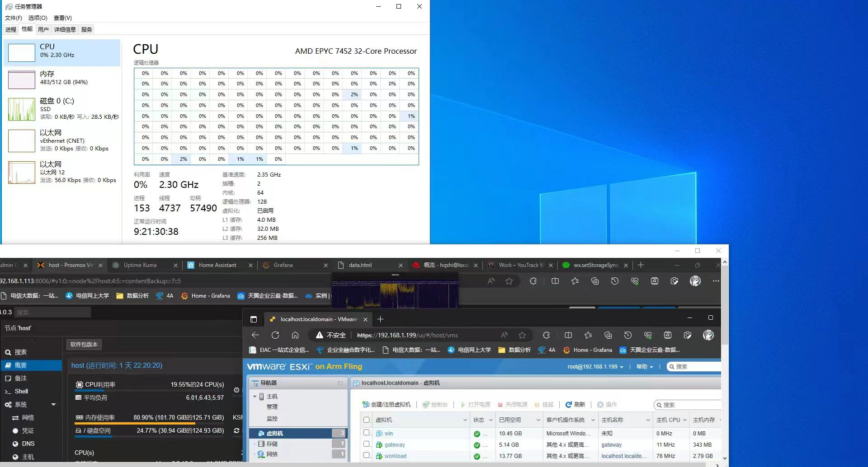Viewport: 868px width, 467px height.
Task: Click 刷新 refresh button in ESXi
Action: (x=576, y=405)
